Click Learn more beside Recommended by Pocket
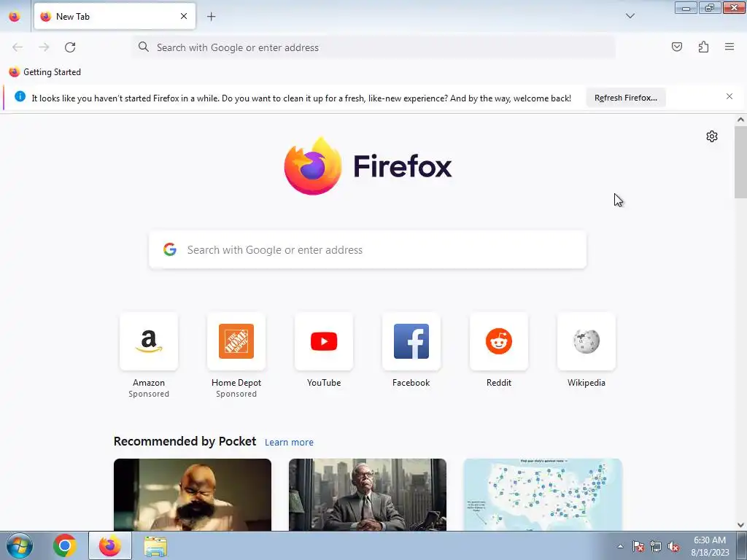The height and width of the screenshot is (560, 747). [x=289, y=443]
